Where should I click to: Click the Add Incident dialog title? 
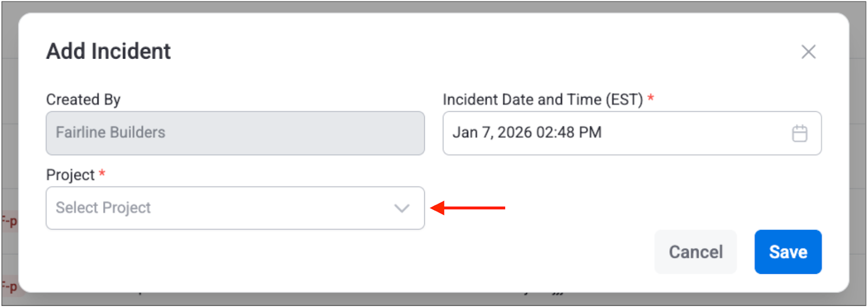pos(108,52)
